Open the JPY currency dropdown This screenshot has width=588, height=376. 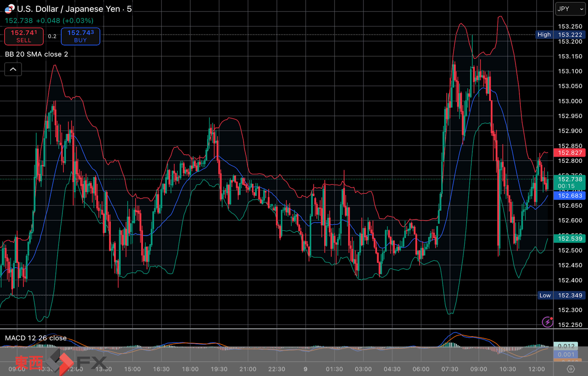pos(570,9)
